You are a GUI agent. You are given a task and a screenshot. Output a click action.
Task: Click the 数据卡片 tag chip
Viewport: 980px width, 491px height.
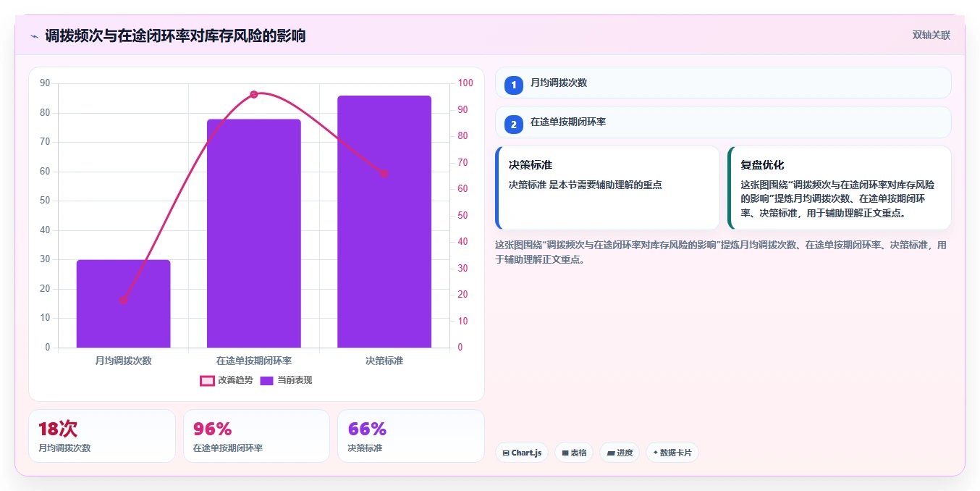coord(672,453)
